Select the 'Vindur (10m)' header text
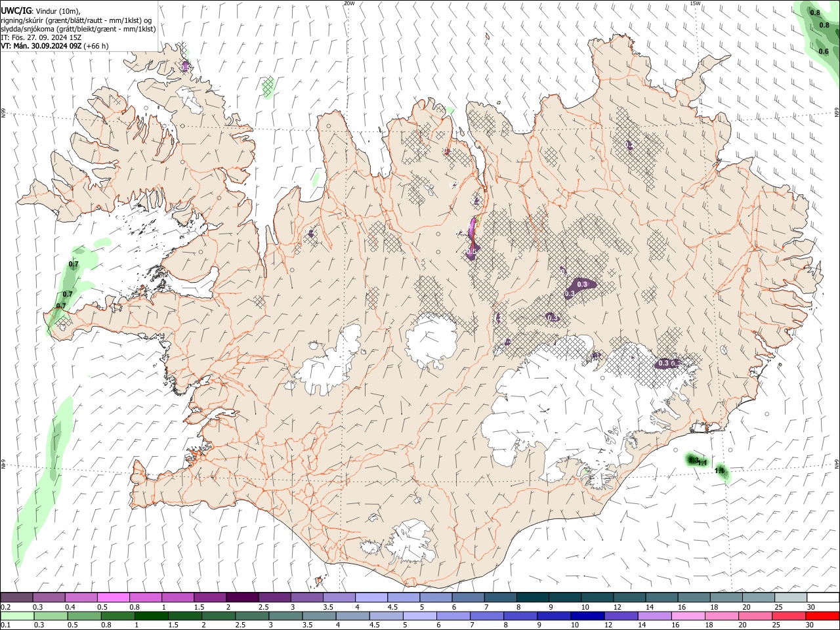Viewport: 840px width, 630px height. coord(58,11)
